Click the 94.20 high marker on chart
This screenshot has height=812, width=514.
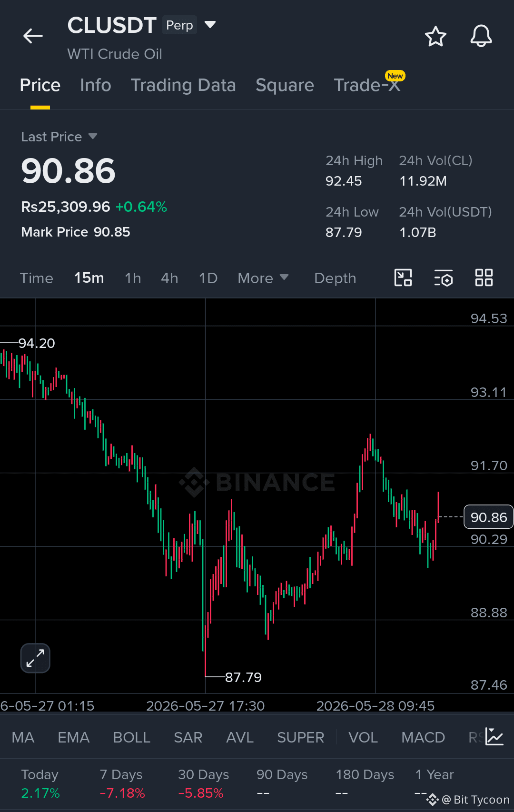point(37,343)
